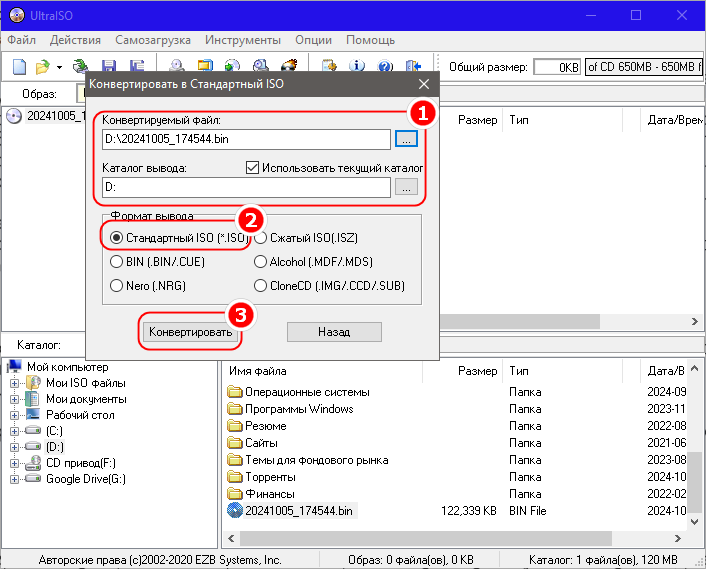
Task: Click the 20241005_174544.bin file icon
Action: 235,510
